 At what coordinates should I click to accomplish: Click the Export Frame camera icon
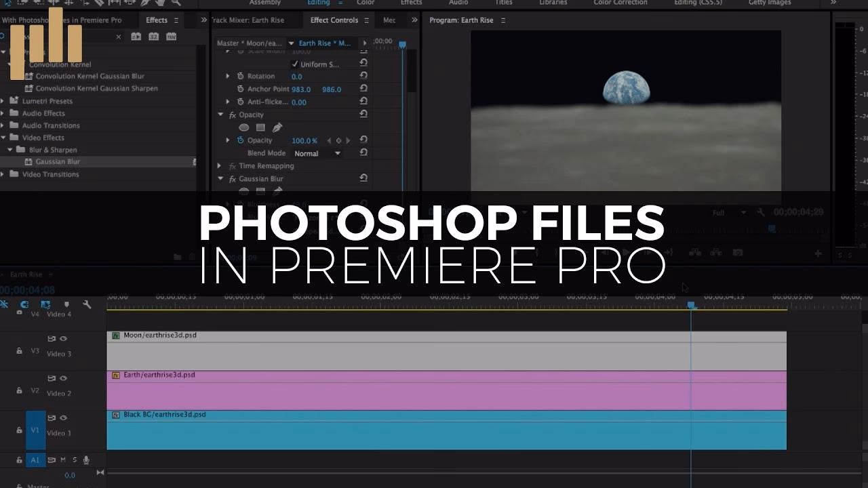click(738, 252)
